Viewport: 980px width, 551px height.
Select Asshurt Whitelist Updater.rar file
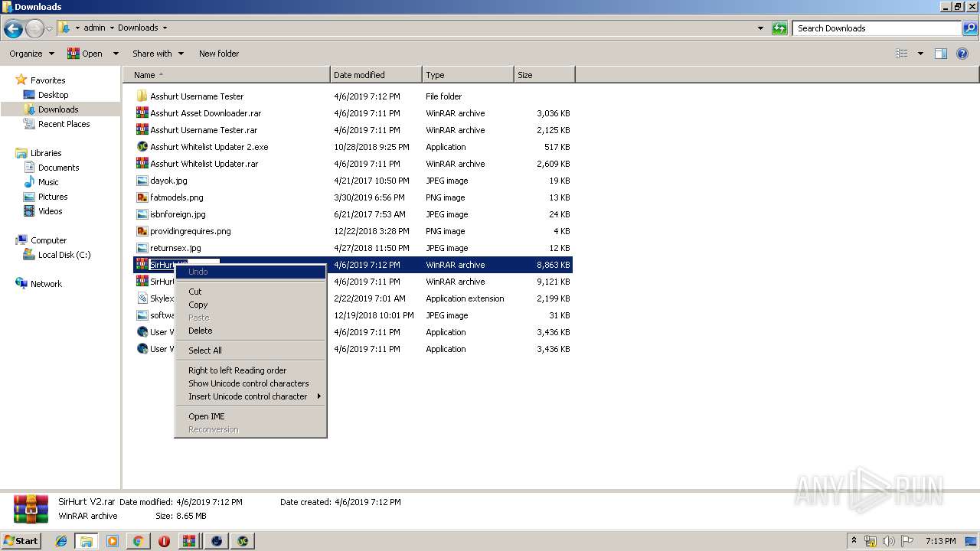coord(204,164)
